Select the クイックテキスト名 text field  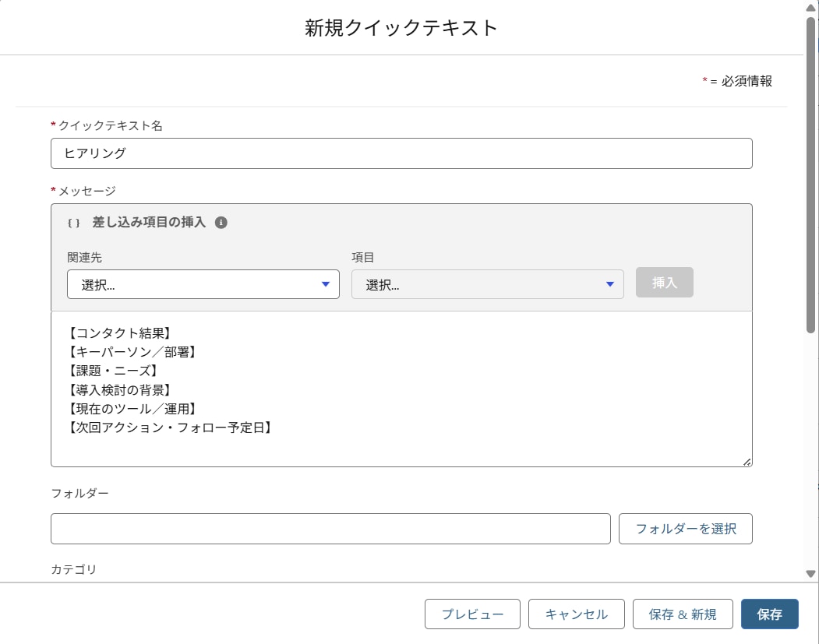[401, 153]
